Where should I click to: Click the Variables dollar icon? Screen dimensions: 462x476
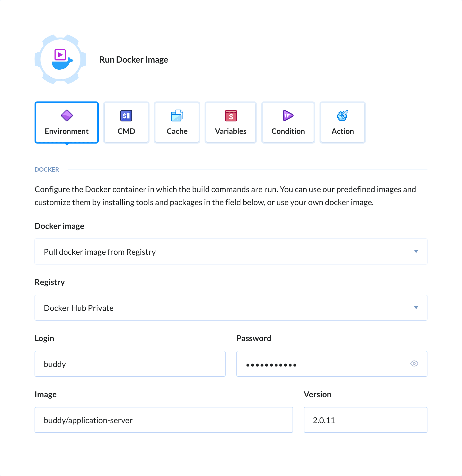coord(230,116)
